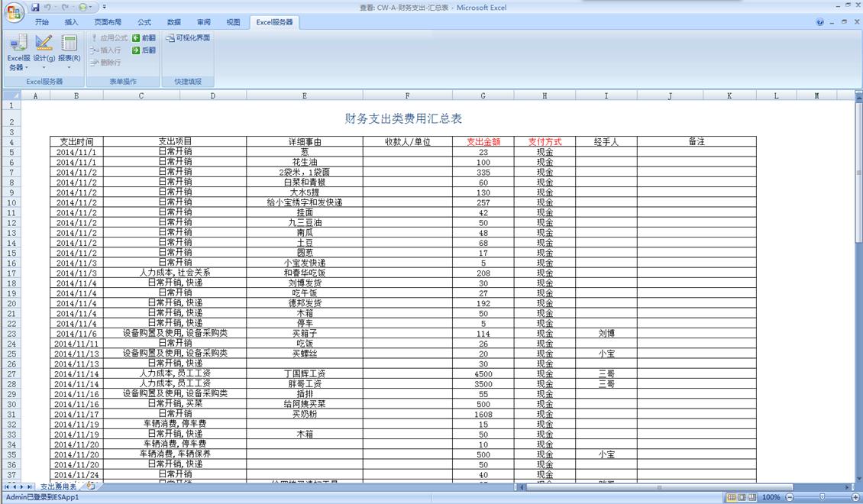Screen dimensions: 863x504
Task: Open the 可视化界面 visual interface
Action: (188, 37)
